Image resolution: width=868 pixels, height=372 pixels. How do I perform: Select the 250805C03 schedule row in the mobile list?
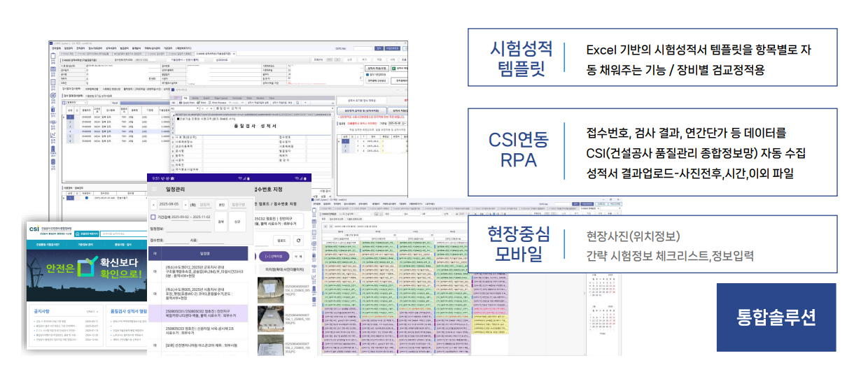(x=198, y=330)
